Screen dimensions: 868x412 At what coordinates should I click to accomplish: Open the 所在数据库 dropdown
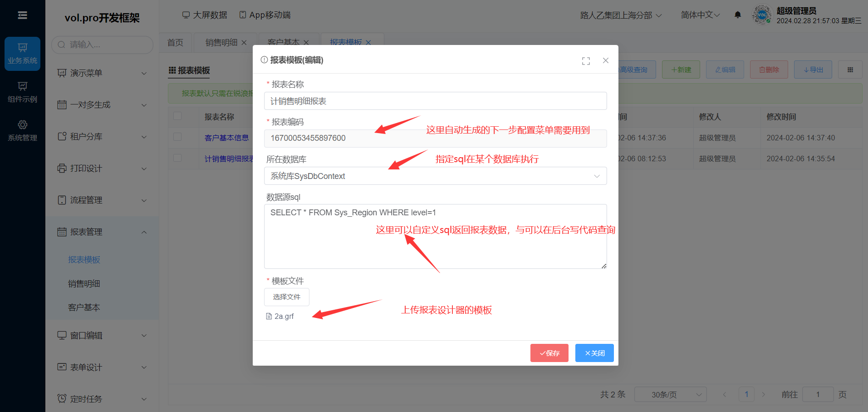(435, 176)
